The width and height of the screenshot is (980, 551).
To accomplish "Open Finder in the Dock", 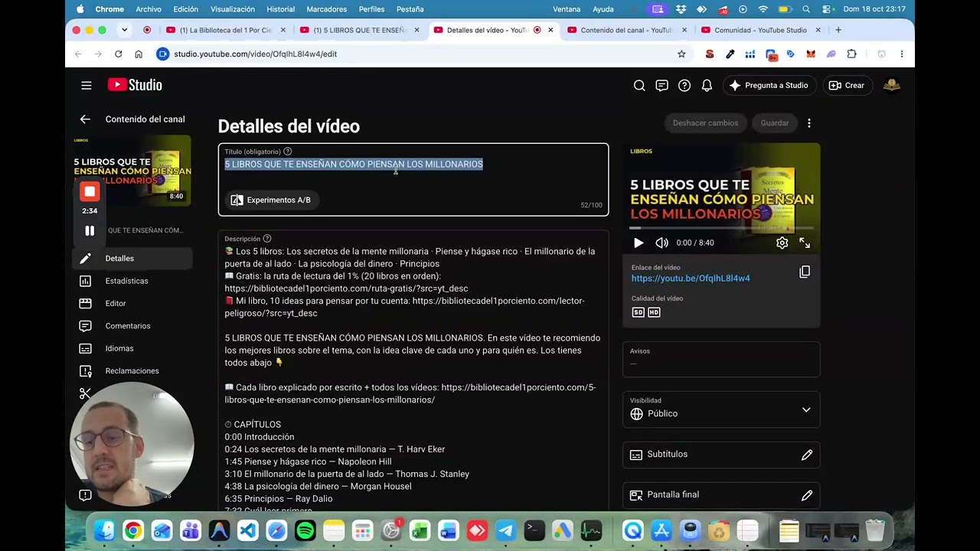I will (x=105, y=530).
